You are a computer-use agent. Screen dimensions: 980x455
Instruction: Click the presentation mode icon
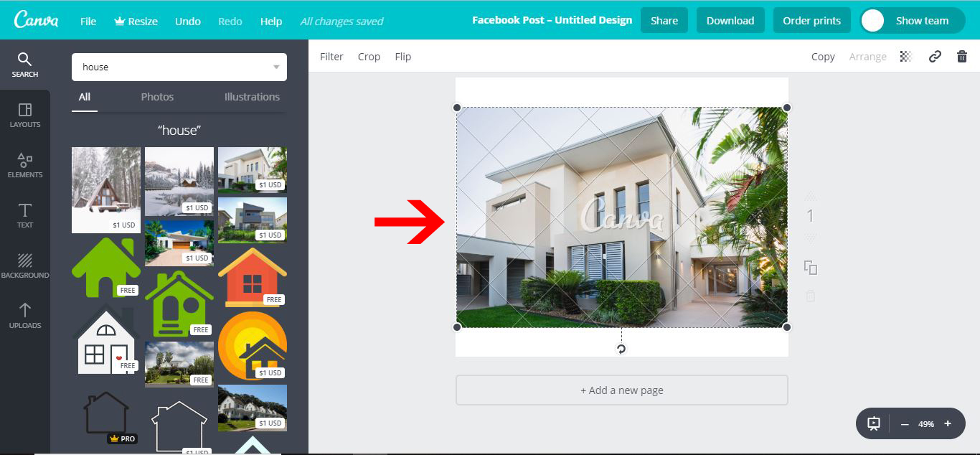coord(874,423)
